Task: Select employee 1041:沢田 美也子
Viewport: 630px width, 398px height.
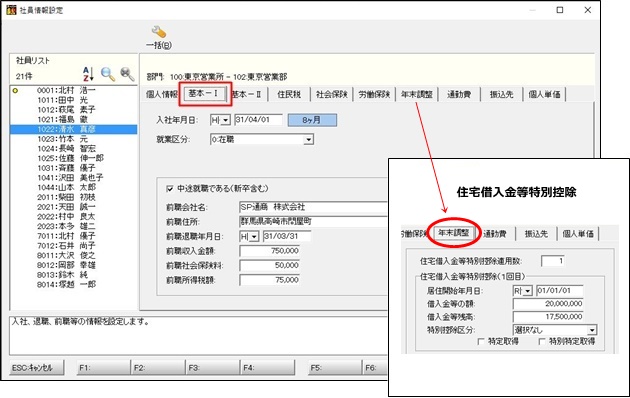Action: tap(70, 178)
